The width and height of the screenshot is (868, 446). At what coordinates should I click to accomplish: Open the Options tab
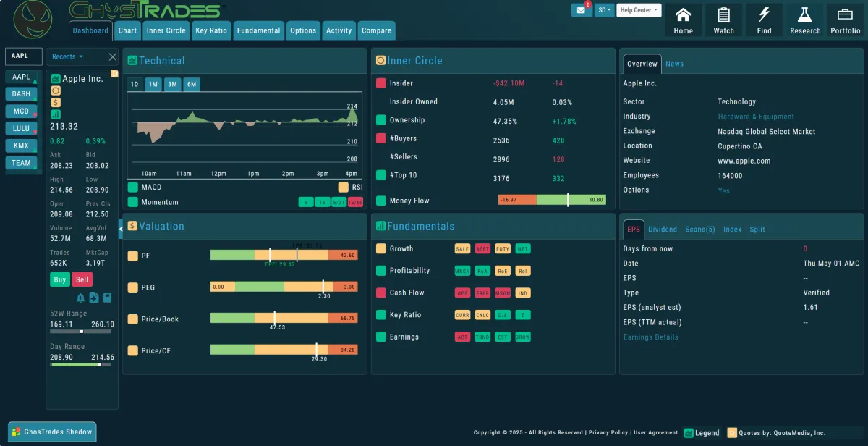click(303, 30)
